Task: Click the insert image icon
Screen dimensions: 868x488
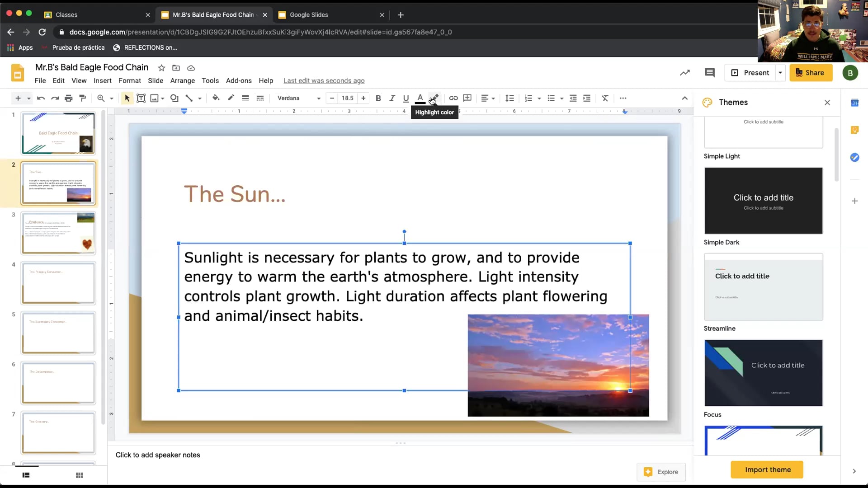Action: click(x=155, y=98)
